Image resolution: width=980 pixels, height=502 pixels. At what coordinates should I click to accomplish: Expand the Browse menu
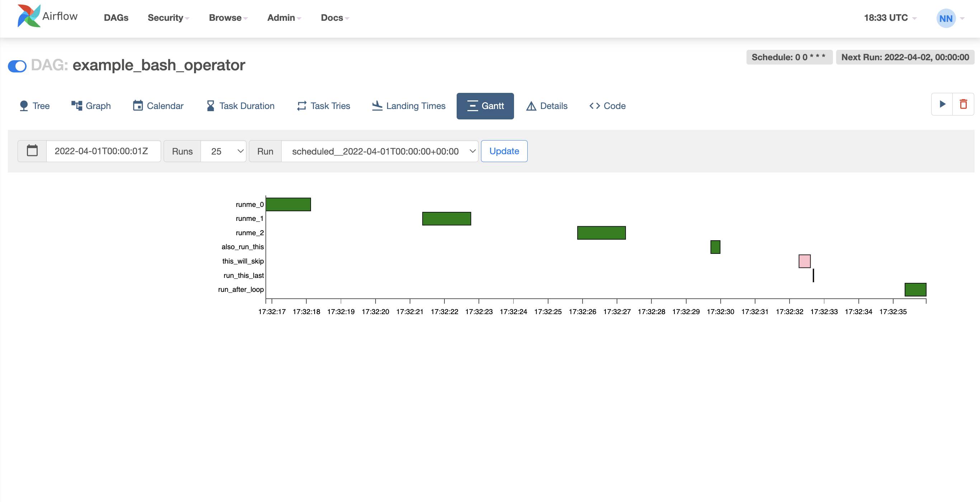[x=228, y=18]
